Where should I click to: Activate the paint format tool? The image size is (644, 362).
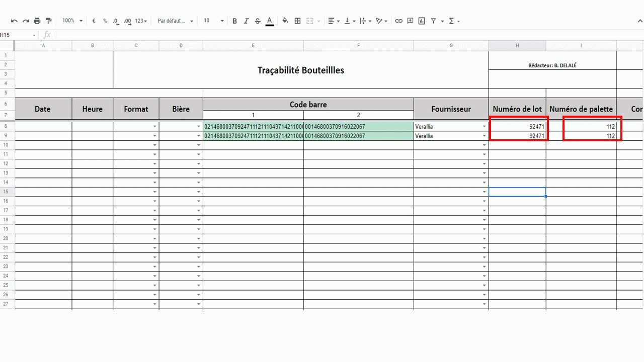49,21
